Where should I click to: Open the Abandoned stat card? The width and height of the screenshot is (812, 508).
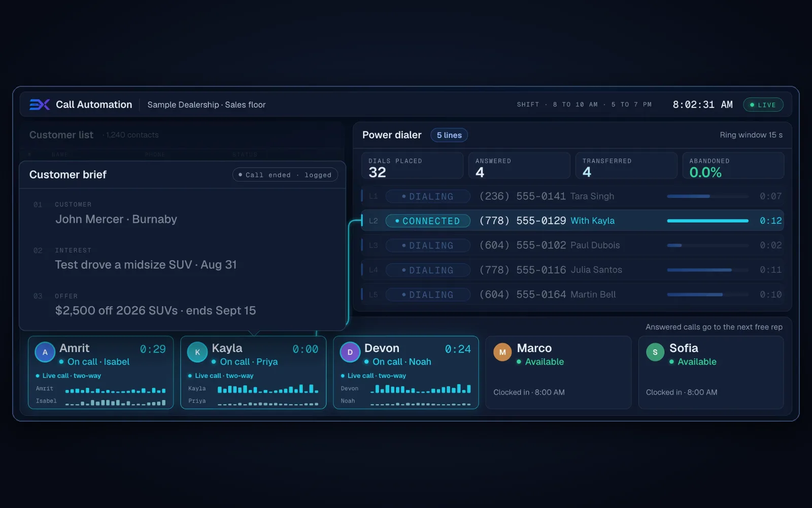point(733,166)
